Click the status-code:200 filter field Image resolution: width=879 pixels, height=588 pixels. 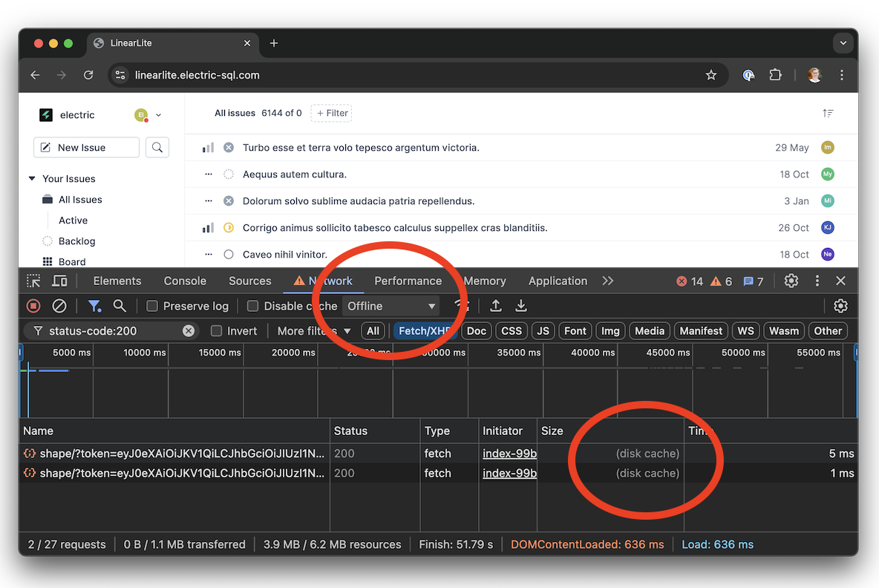pyautogui.click(x=111, y=331)
